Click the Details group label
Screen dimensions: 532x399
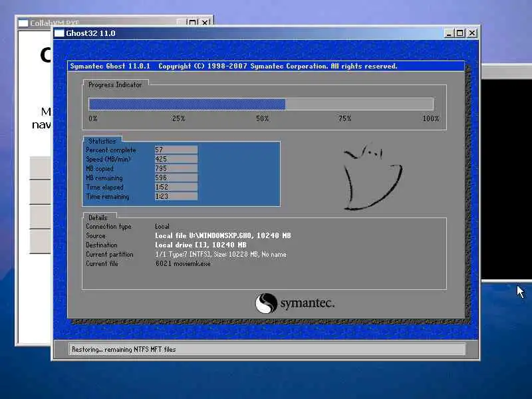(98, 217)
